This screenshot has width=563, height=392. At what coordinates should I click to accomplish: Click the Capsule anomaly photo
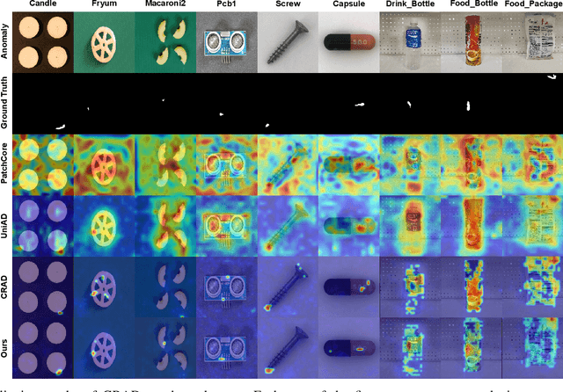tap(348, 44)
